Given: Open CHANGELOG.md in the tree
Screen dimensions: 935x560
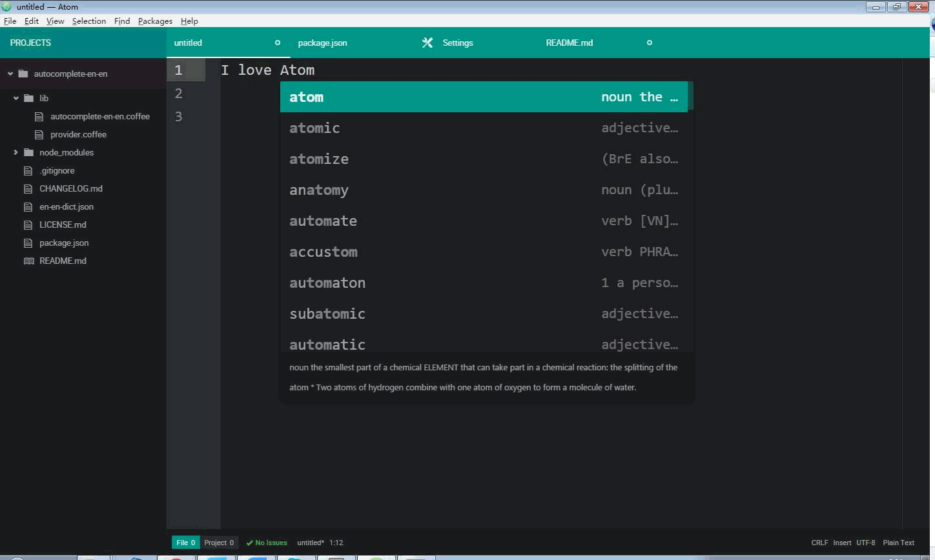Looking at the screenshot, I should (x=71, y=189).
